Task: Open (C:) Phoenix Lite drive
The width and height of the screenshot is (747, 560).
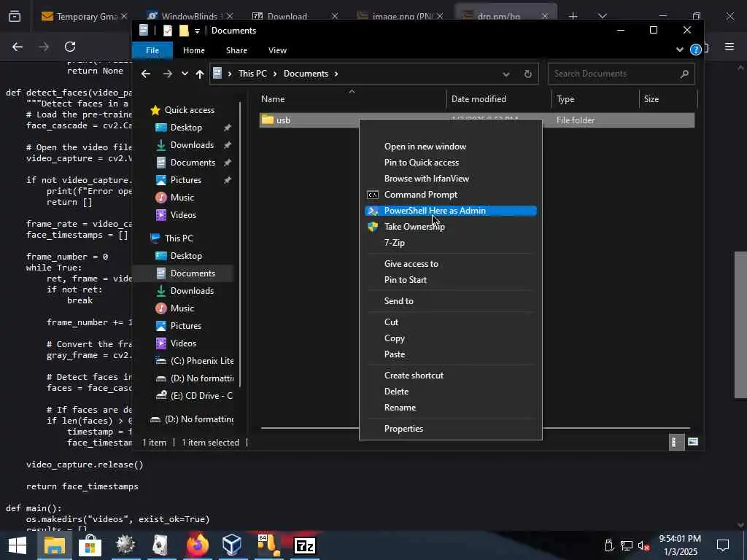Action: click(x=202, y=361)
